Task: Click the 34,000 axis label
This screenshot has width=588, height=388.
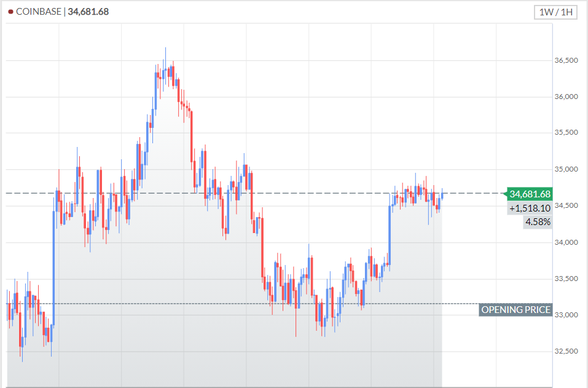Action: pos(566,242)
